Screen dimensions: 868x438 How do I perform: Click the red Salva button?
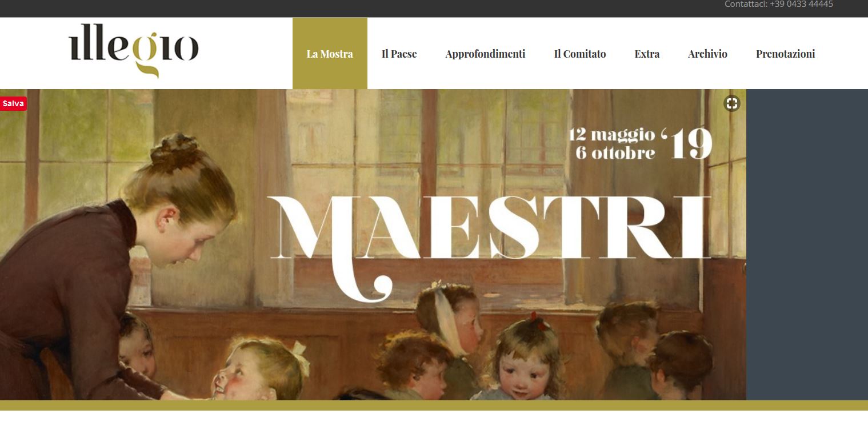click(x=13, y=103)
